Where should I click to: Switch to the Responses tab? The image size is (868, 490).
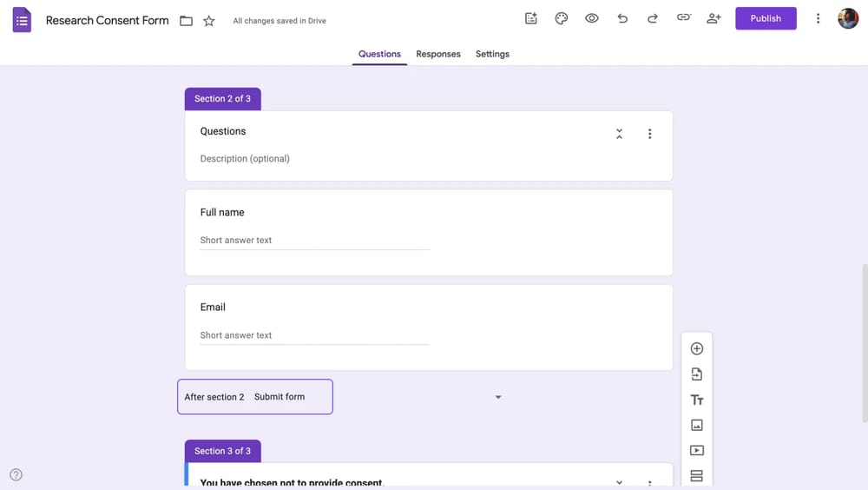click(438, 54)
